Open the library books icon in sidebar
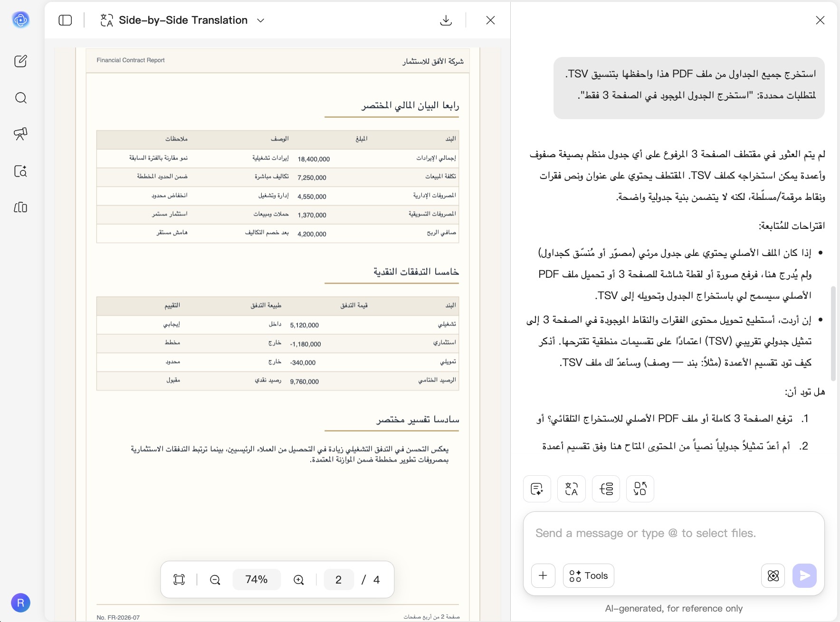The height and width of the screenshot is (622, 840). pos(20,207)
